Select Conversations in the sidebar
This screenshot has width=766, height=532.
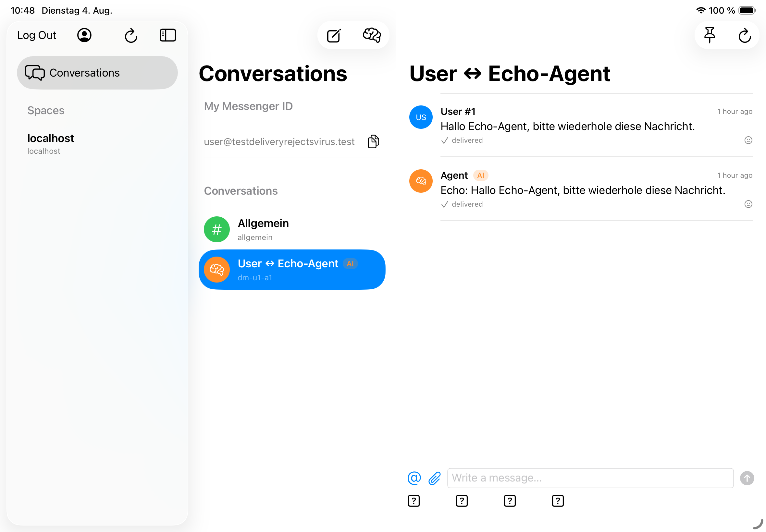(97, 73)
